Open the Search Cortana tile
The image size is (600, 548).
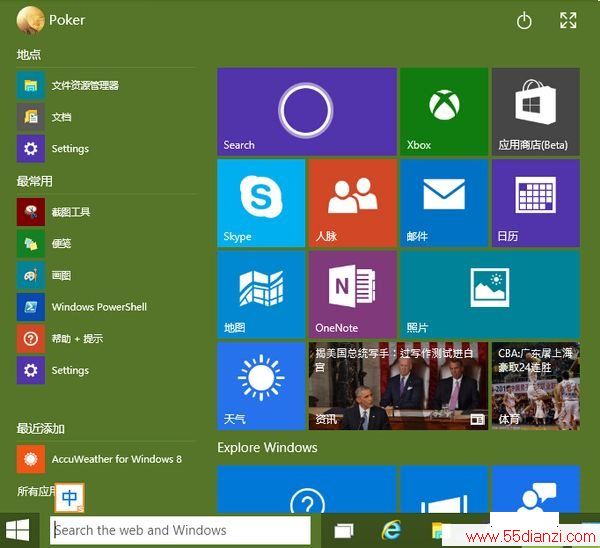(307, 112)
